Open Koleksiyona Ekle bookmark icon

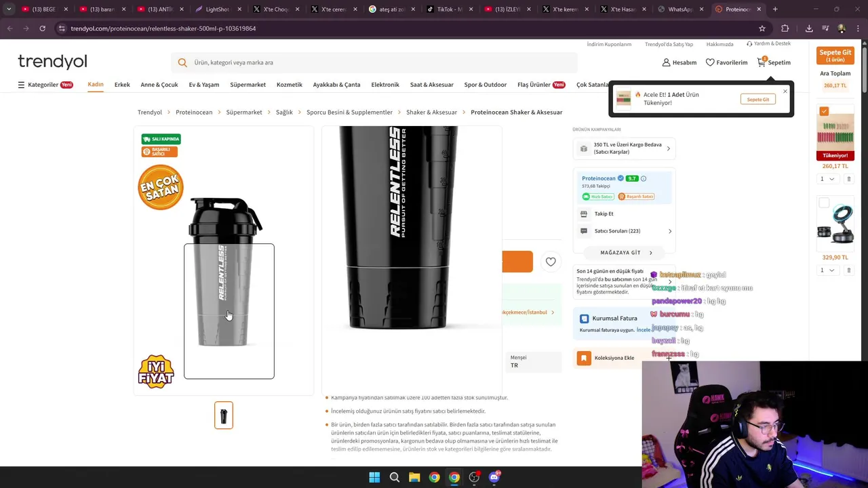click(584, 358)
